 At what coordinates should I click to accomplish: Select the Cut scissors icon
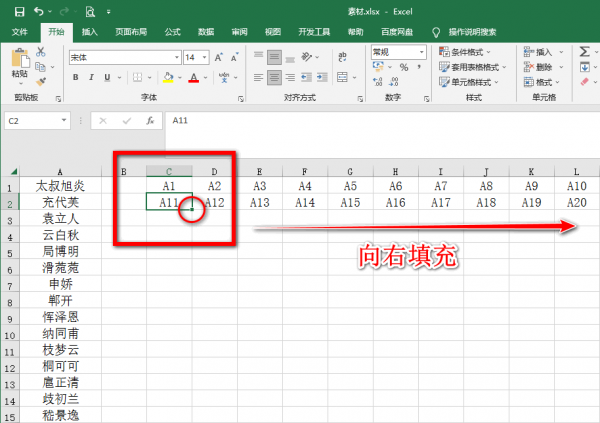click(x=41, y=50)
